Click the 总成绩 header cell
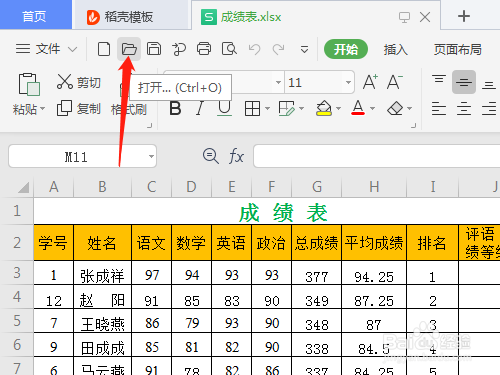The image size is (500, 375). pyautogui.click(x=317, y=243)
